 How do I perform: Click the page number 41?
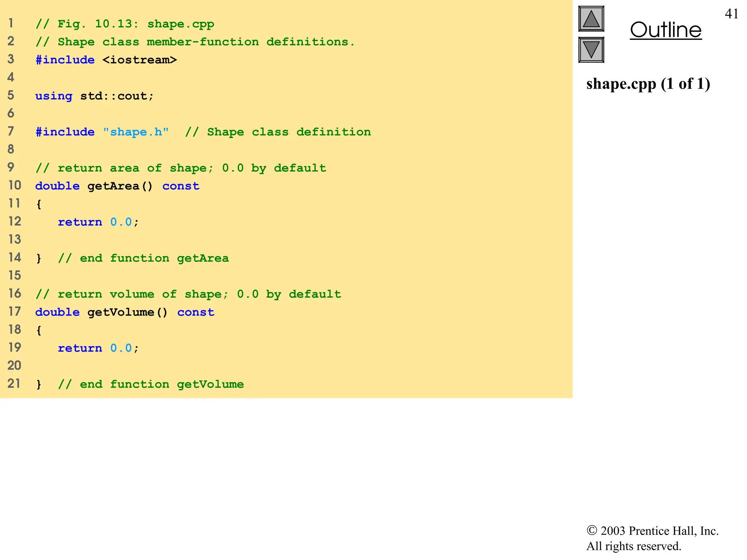pyautogui.click(x=731, y=14)
